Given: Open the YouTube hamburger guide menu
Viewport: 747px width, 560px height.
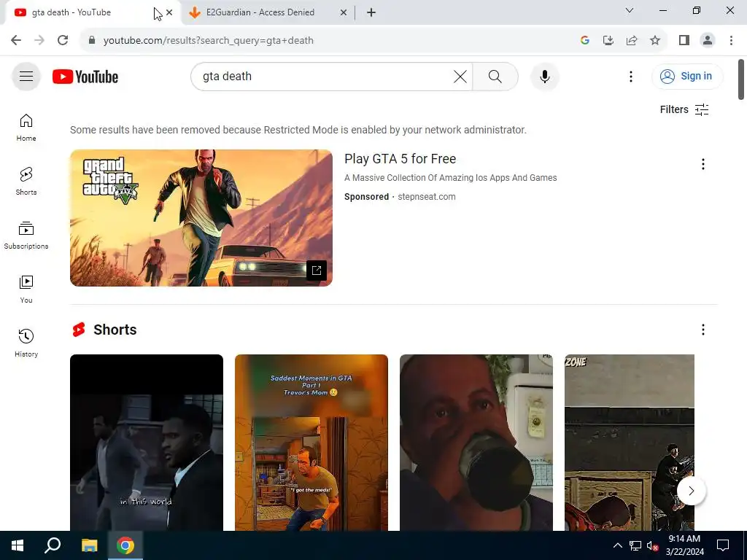Looking at the screenshot, I should point(26,76).
